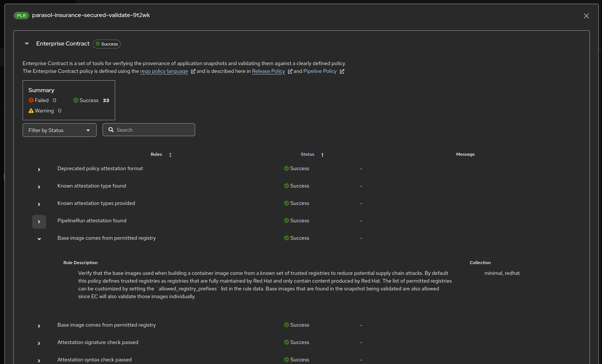The image size is (602, 364).
Task: Click the sort icon next to Rules
Action: click(x=170, y=155)
